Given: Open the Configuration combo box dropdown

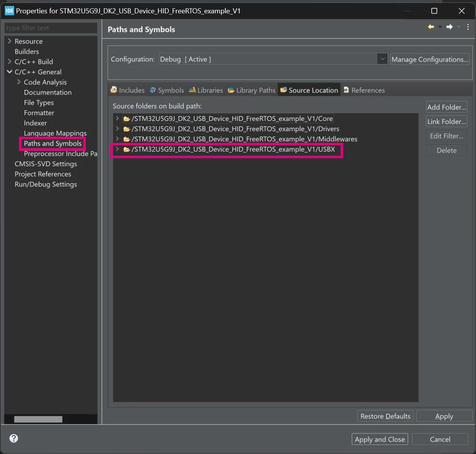Looking at the screenshot, I should 383,59.
